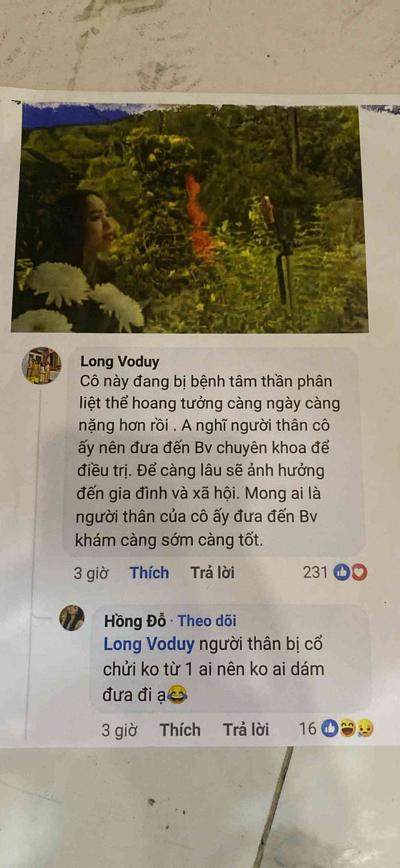This screenshot has height=868, width=400.
Task: Reply to Long Voduy's comment via Trả lời
Action: (x=213, y=573)
